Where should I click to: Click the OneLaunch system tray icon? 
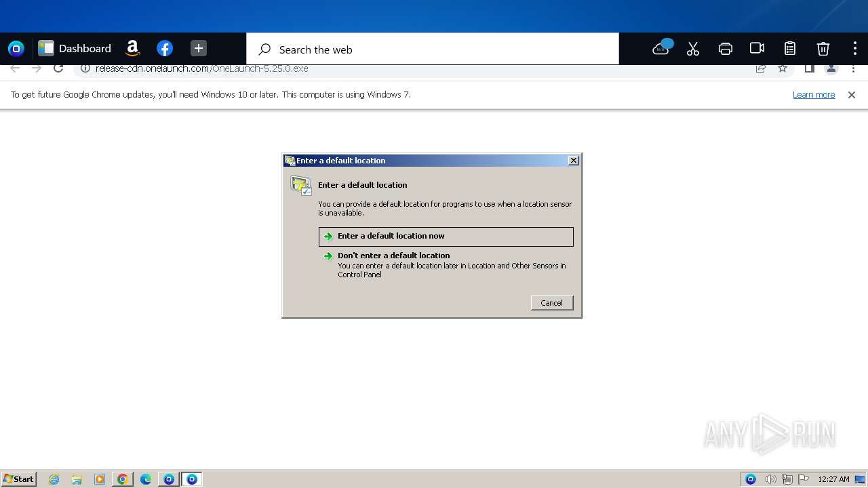tap(751, 479)
